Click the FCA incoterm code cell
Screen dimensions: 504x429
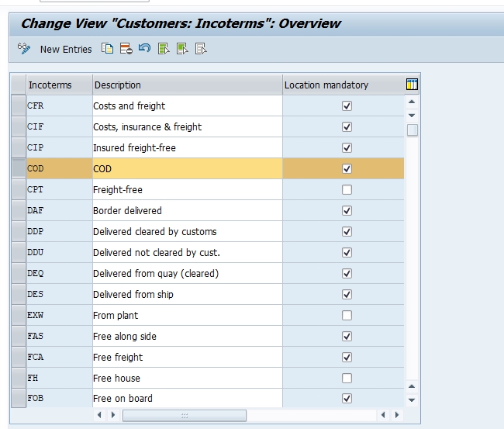(59, 358)
